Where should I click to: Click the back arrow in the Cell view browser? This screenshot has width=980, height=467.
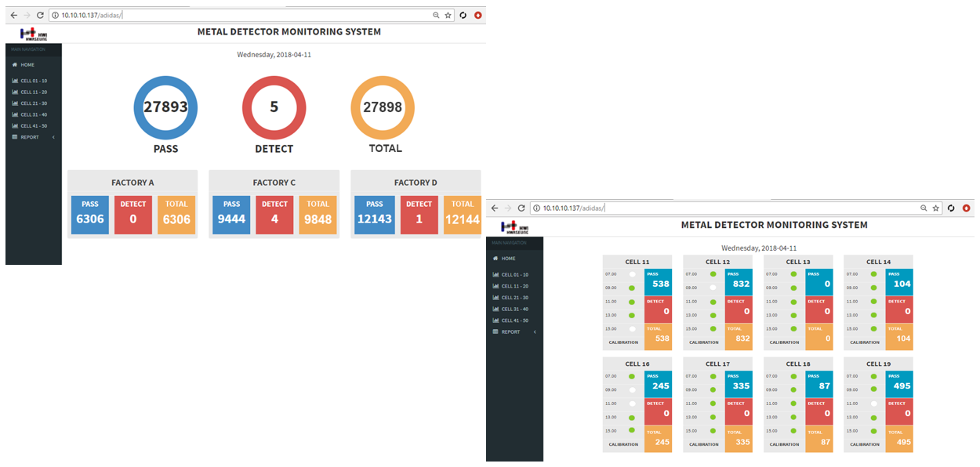point(494,208)
